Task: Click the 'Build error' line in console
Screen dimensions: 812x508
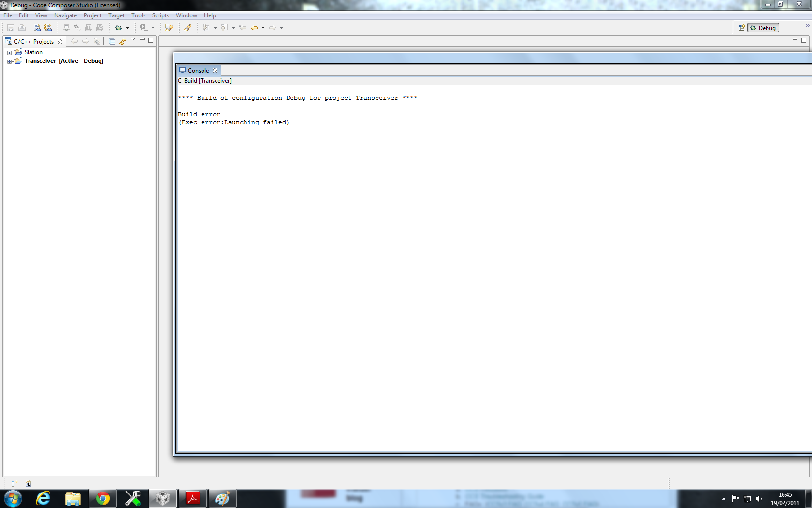Action: pos(199,114)
